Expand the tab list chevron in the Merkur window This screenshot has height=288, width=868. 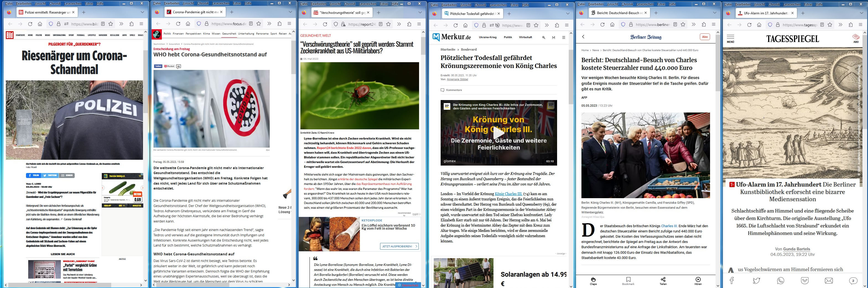point(568,14)
